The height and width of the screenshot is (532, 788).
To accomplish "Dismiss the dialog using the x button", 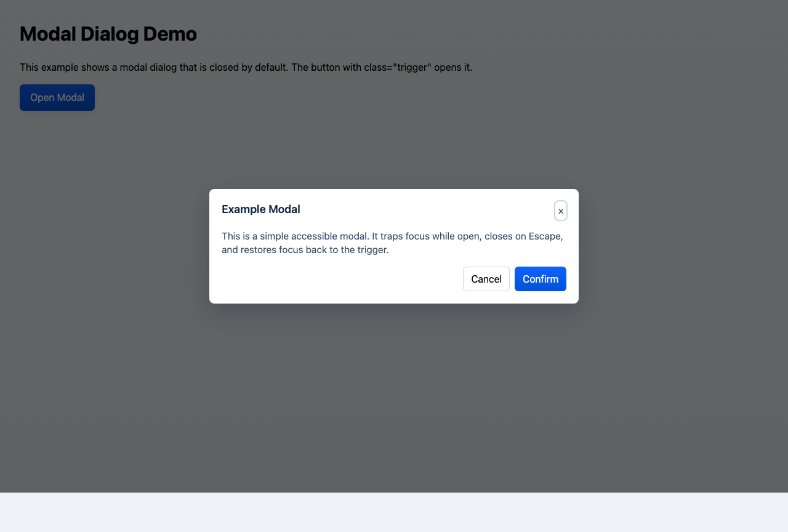I will click(561, 211).
